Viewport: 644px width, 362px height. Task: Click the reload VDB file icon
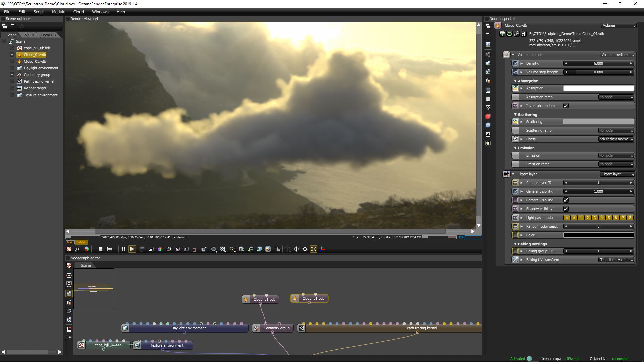click(509, 34)
